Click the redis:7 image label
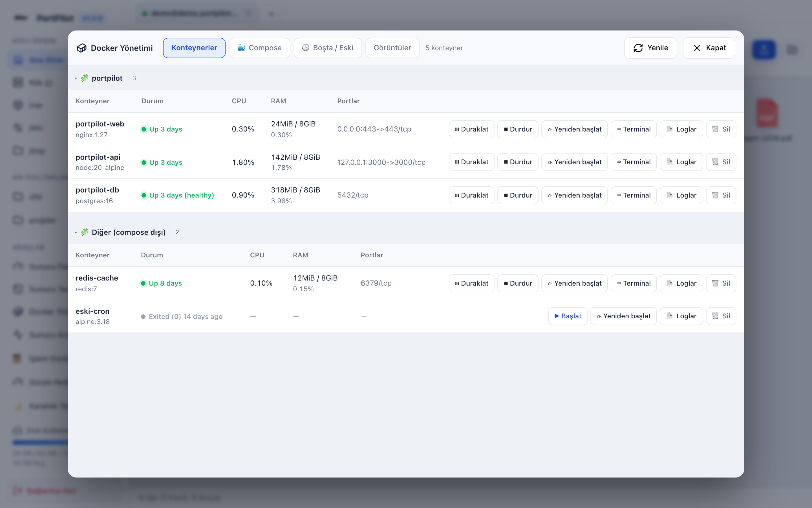 86,289
